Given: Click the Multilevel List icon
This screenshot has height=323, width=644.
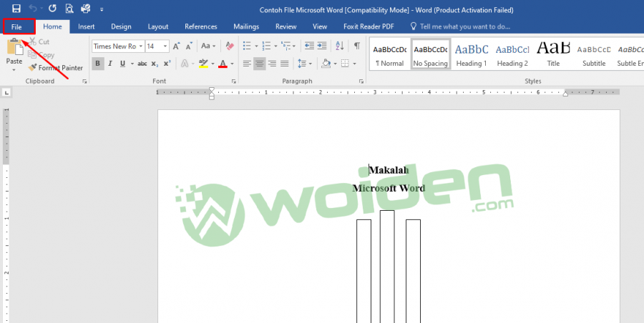Looking at the screenshot, I should point(286,46).
